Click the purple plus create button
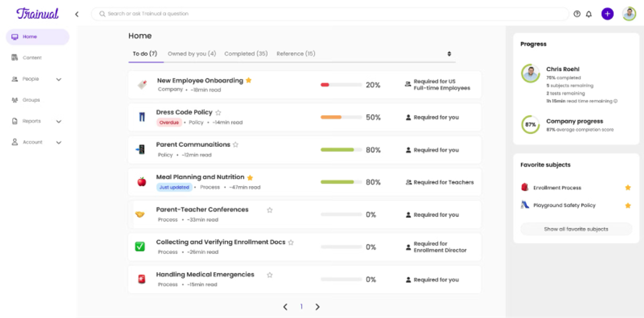Viewport: 644px width, 318px height. (607, 14)
